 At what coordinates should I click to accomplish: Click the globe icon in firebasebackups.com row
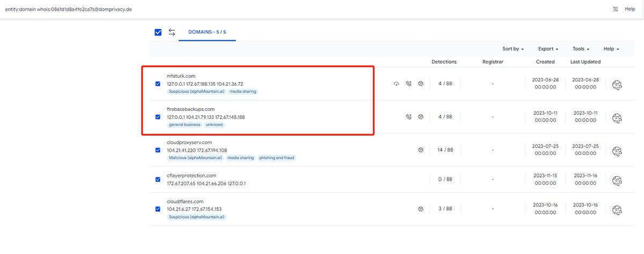click(x=421, y=117)
